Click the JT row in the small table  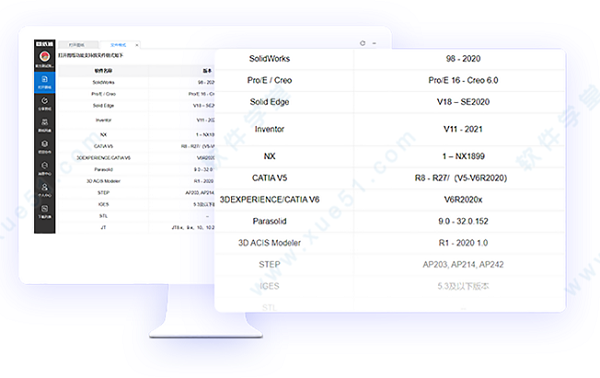pyautogui.click(x=136, y=227)
